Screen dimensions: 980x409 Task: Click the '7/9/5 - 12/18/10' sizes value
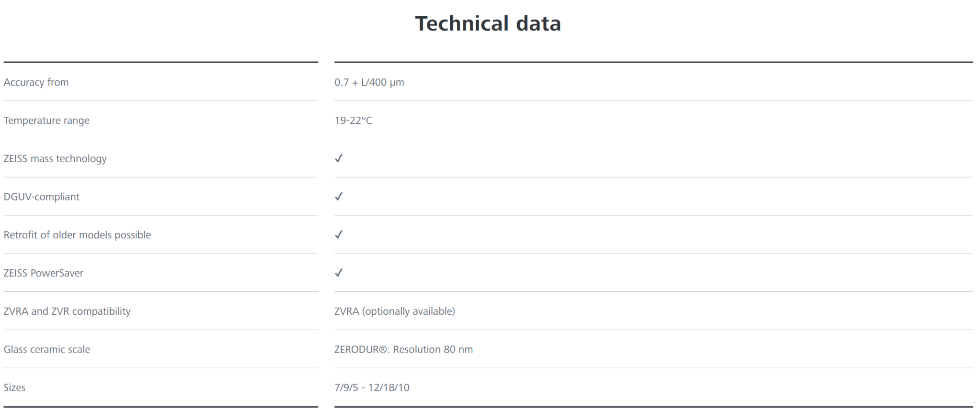(x=372, y=388)
